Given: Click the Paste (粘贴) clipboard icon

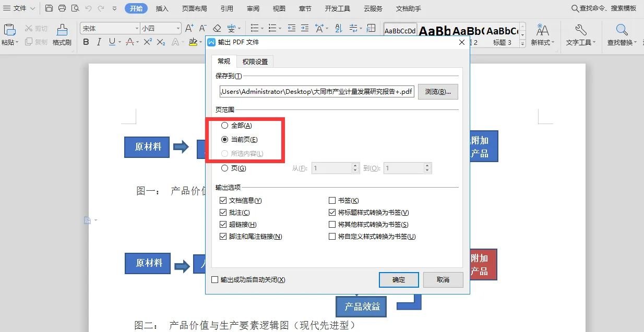Looking at the screenshot, I should pyautogui.click(x=9, y=30).
